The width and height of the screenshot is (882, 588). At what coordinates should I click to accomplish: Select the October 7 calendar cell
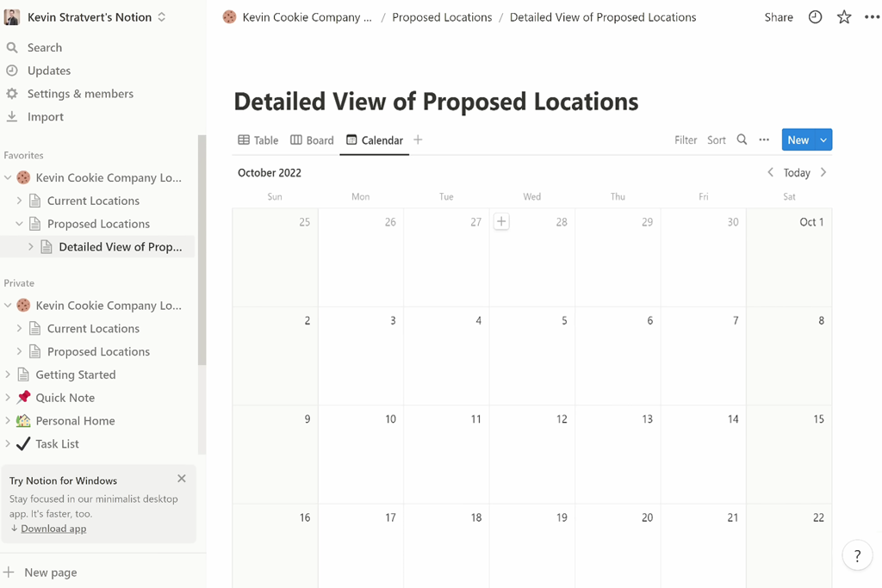coord(703,356)
